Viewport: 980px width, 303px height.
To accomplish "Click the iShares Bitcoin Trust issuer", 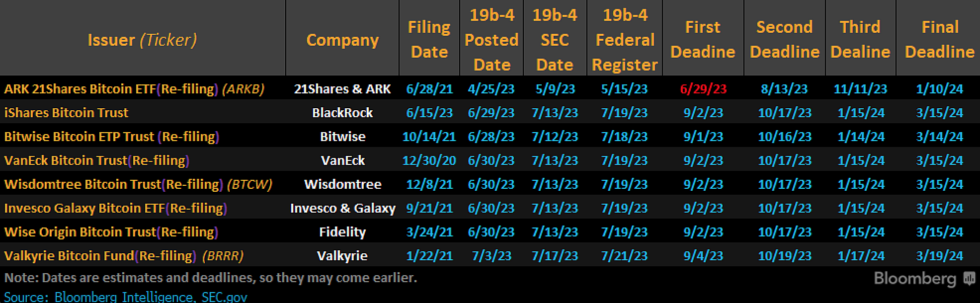I will coord(66,113).
